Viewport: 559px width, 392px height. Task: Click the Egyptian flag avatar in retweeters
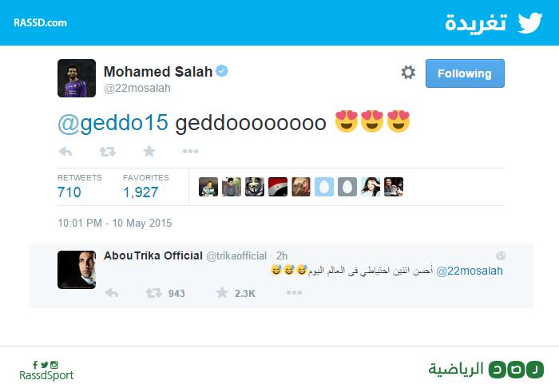pos(277,187)
